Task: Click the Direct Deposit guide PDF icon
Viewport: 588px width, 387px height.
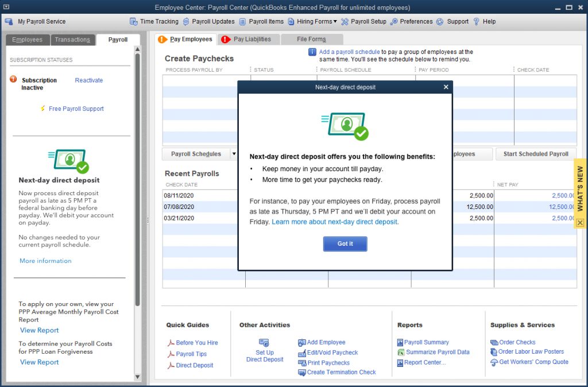Action: [x=171, y=365]
